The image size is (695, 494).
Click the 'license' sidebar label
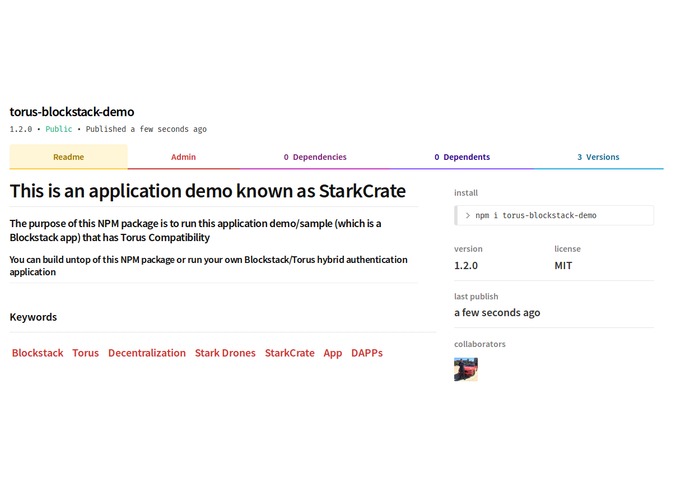click(567, 249)
